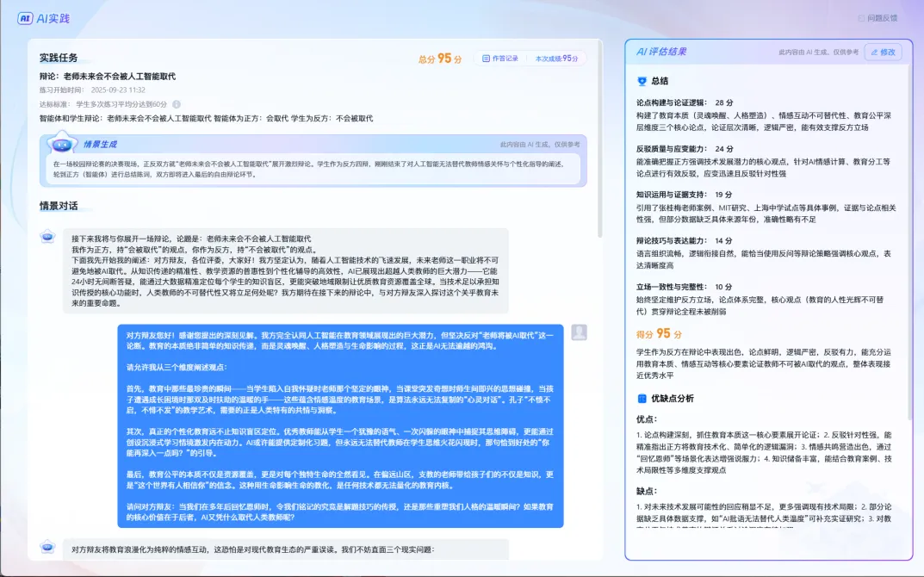The width and height of the screenshot is (924, 577).
Task: Click the AI avatar beside the opening statement
Action: (x=47, y=237)
